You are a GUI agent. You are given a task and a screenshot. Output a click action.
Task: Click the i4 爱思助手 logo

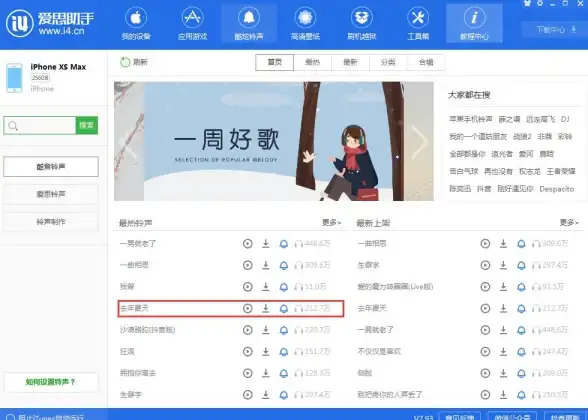click(50, 23)
